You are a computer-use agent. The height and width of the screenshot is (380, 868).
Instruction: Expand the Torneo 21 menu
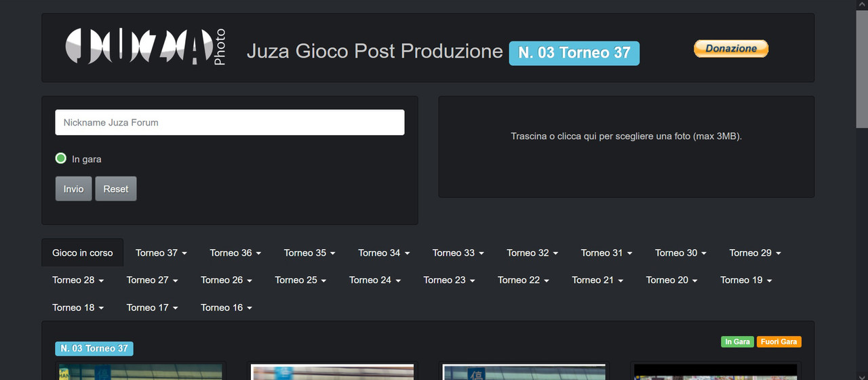point(597,280)
